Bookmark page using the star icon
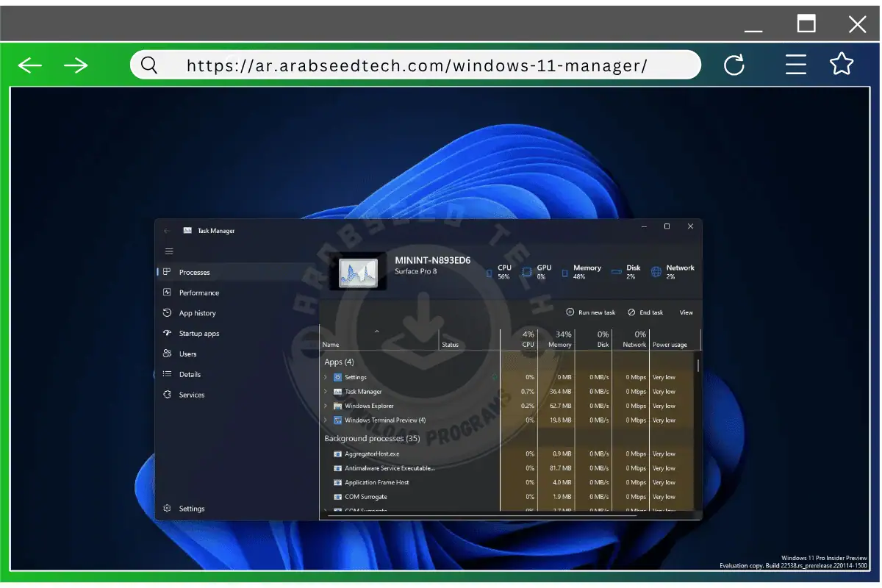 842,64
